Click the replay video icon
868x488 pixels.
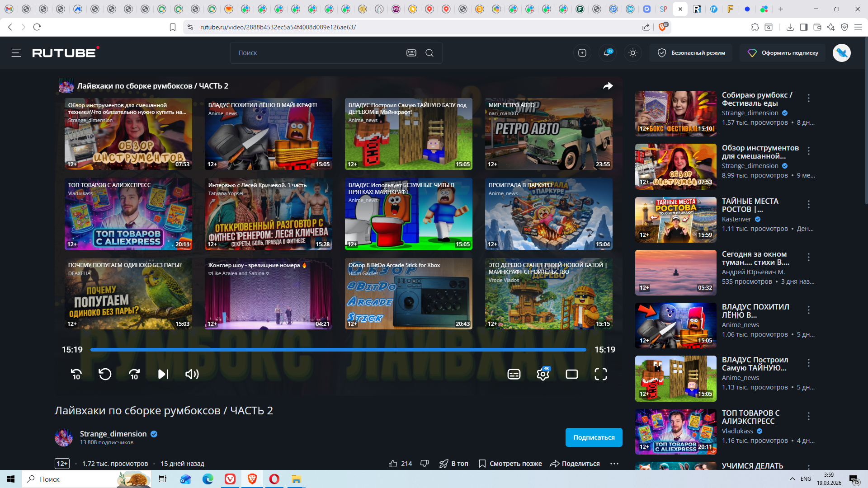(105, 374)
